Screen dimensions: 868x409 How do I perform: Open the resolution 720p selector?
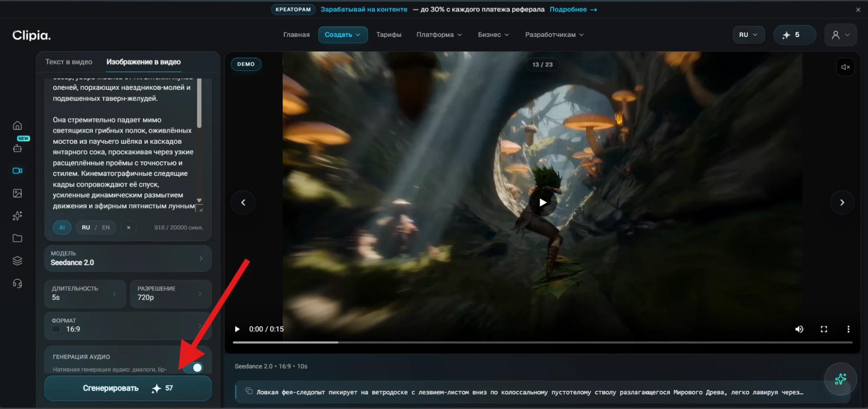coord(171,294)
